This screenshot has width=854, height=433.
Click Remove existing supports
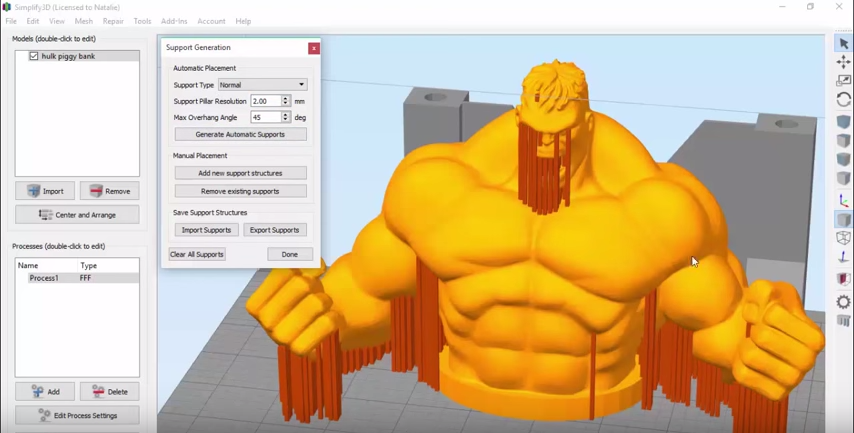(240, 192)
